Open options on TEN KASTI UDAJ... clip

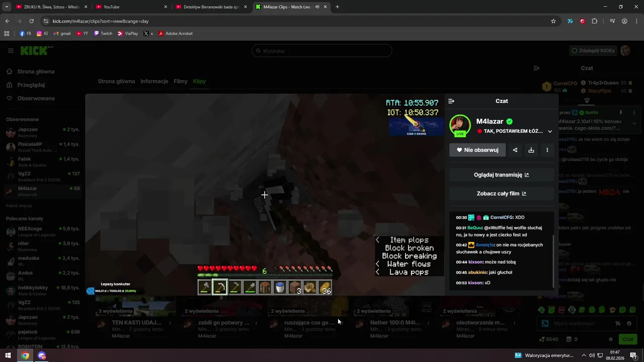coord(170,323)
